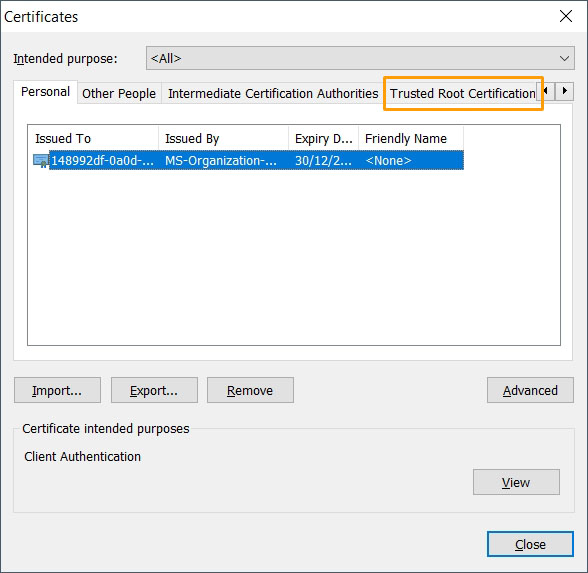Open the Intended purpose dropdown
Image resolution: width=588 pixels, height=573 pixels.
click(360, 58)
